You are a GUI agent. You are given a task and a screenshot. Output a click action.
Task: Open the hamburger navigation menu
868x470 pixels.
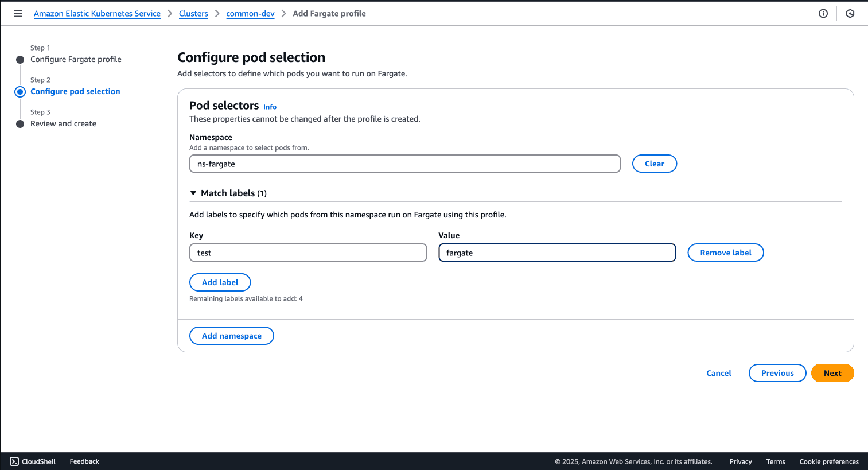pyautogui.click(x=18, y=14)
